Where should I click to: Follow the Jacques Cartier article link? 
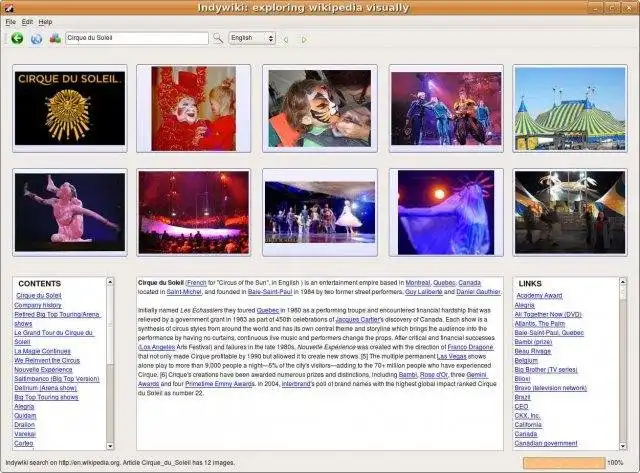pos(358,320)
